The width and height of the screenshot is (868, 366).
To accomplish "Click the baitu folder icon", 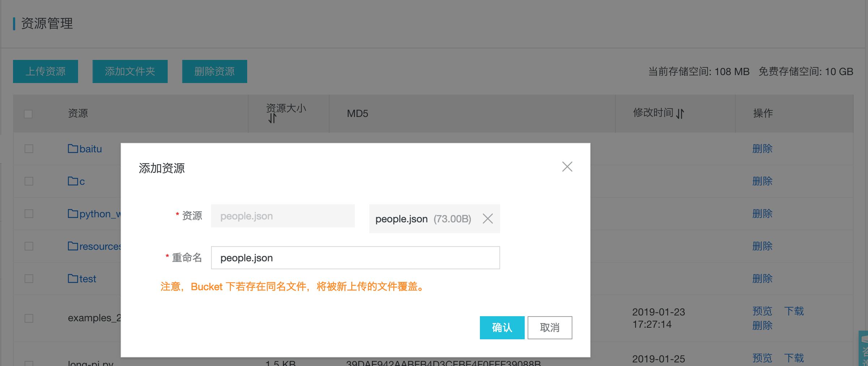I will click(73, 148).
